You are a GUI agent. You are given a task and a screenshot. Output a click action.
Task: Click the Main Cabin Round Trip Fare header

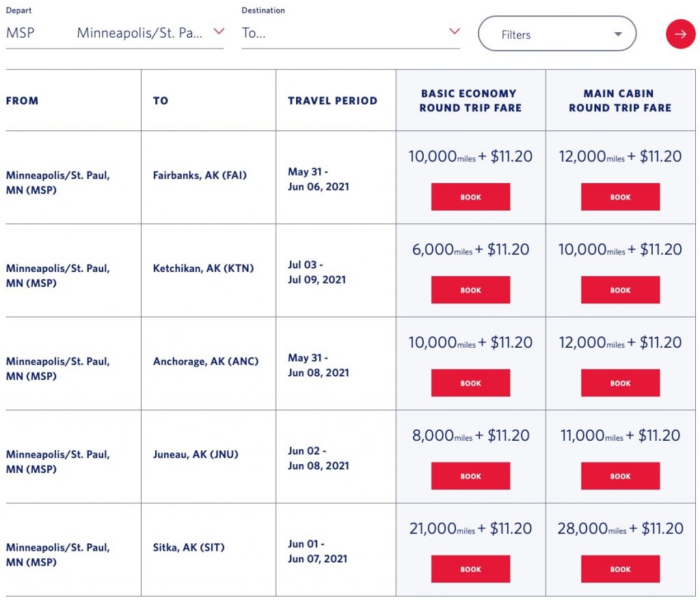click(x=620, y=100)
